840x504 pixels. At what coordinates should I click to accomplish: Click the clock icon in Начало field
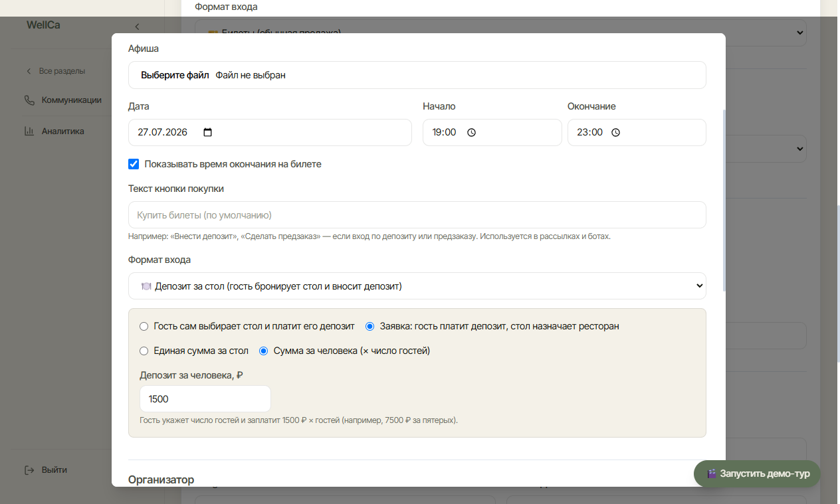pyautogui.click(x=472, y=132)
